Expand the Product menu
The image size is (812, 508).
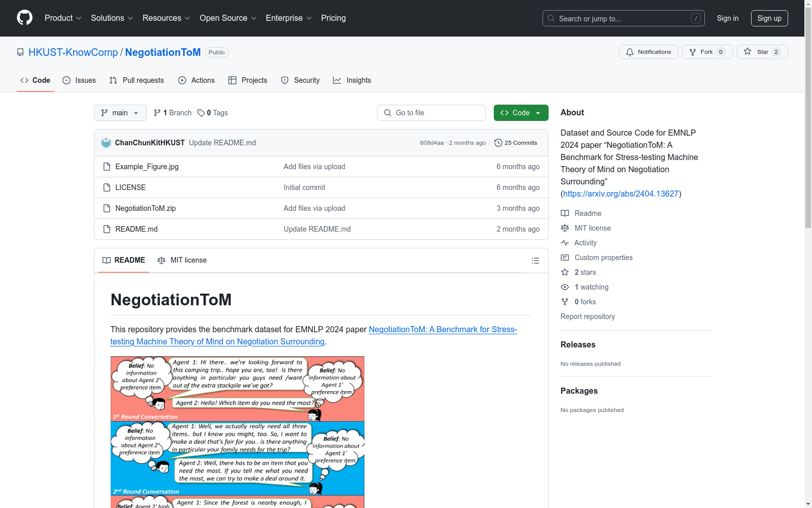(x=63, y=18)
